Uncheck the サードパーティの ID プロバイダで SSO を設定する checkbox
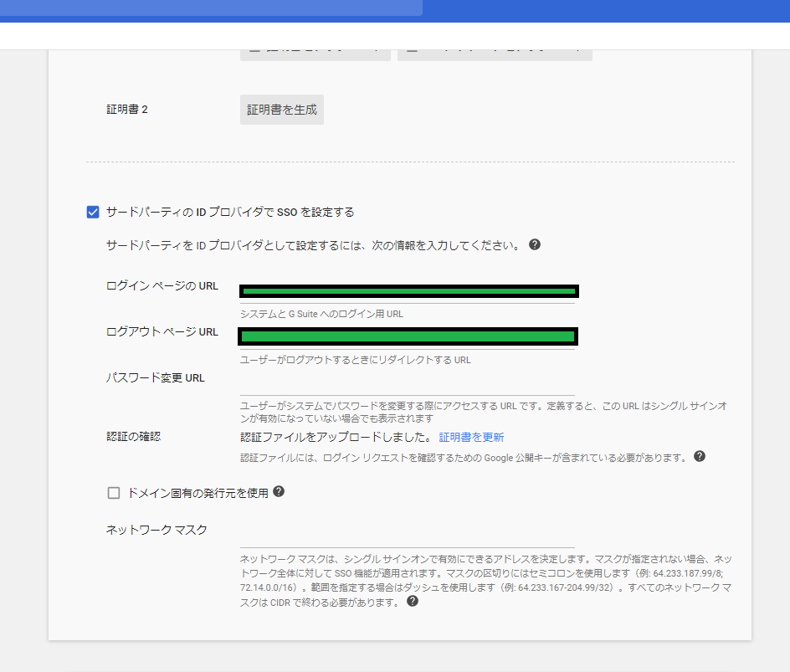 (92, 212)
